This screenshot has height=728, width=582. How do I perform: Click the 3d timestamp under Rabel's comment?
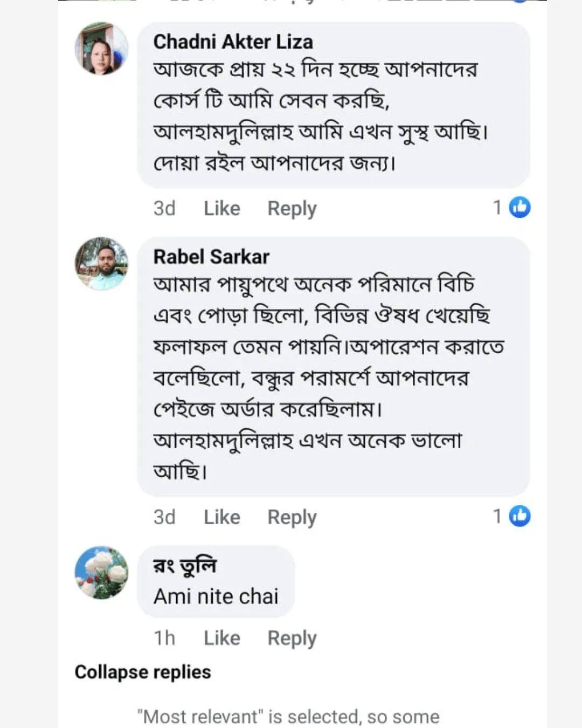(x=164, y=517)
